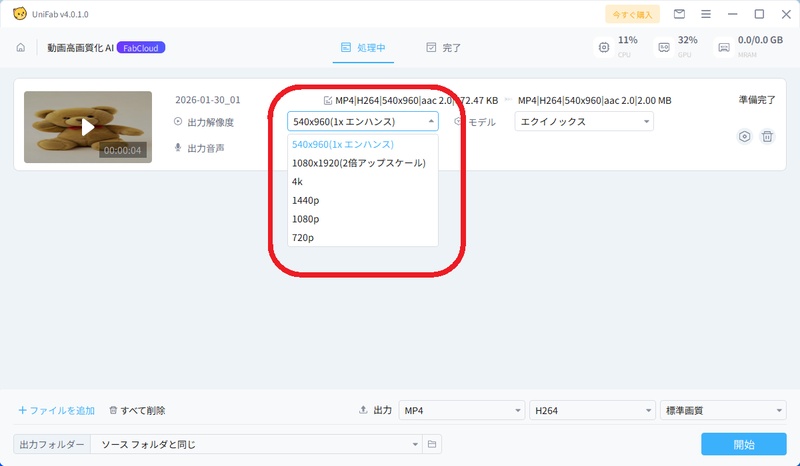Image resolution: width=800 pixels, height=466 pixels.
Task: Click edit icon beside source MP4 info
Action: point(328,101)
